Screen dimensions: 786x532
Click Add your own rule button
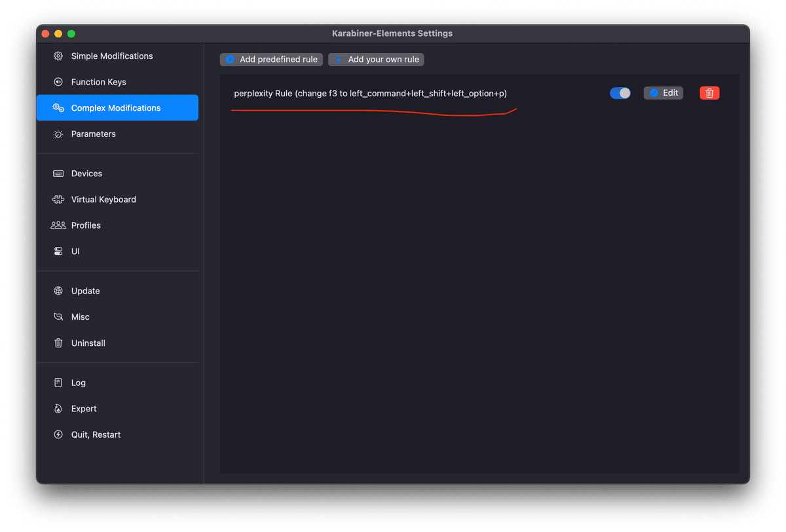pos(376,60)
